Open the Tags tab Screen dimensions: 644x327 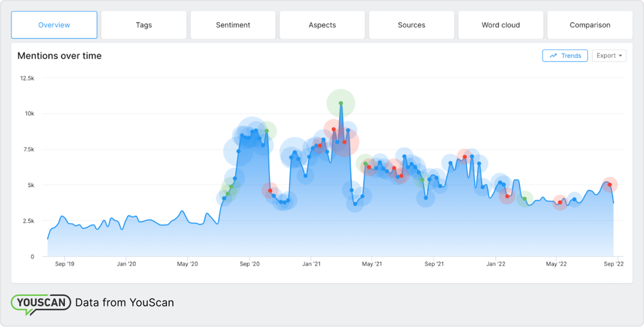click(x=144, y=25)
